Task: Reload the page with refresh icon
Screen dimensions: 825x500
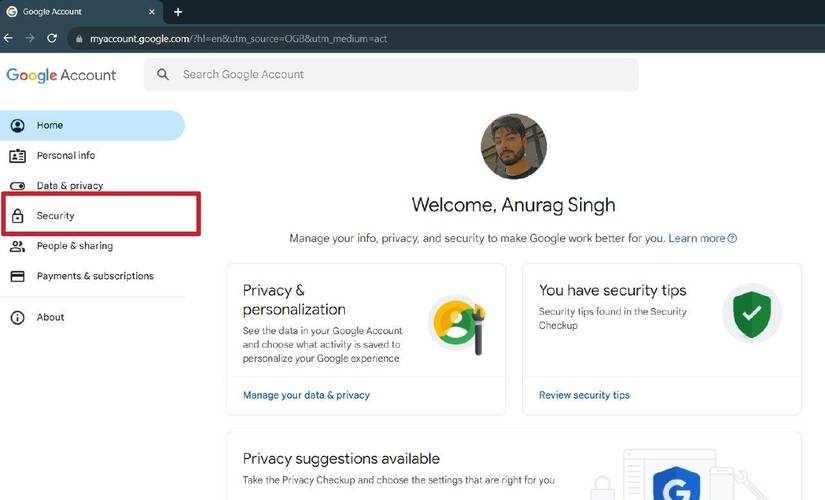Action: point(52,38)
